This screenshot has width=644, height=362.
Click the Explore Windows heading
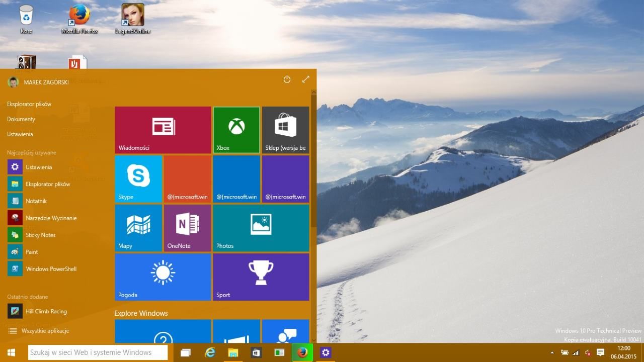click(141, 313)
